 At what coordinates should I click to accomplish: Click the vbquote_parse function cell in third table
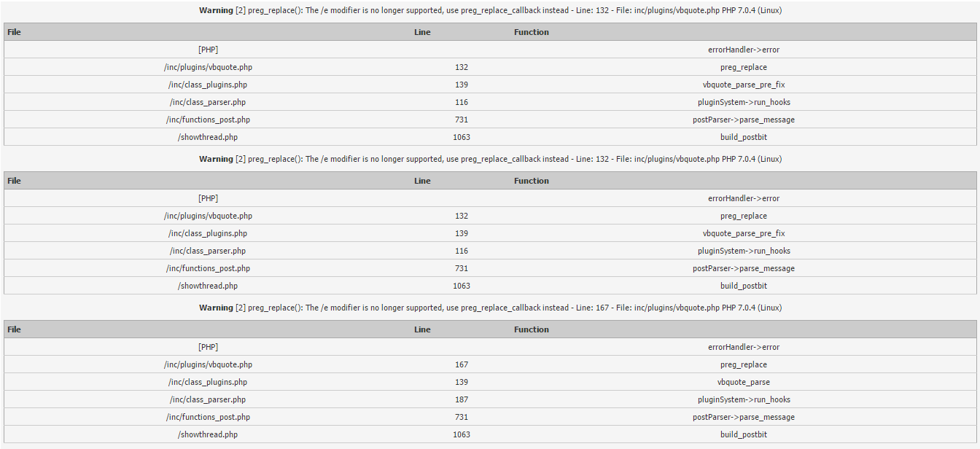tap(743, 382)
